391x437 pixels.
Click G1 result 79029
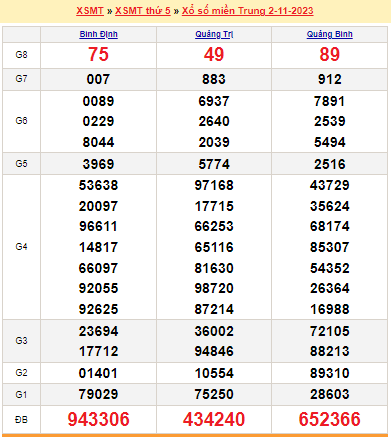98,394
